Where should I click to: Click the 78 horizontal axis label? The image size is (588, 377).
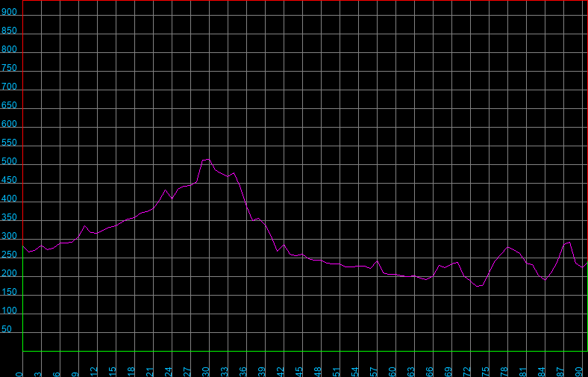(504, 372)
